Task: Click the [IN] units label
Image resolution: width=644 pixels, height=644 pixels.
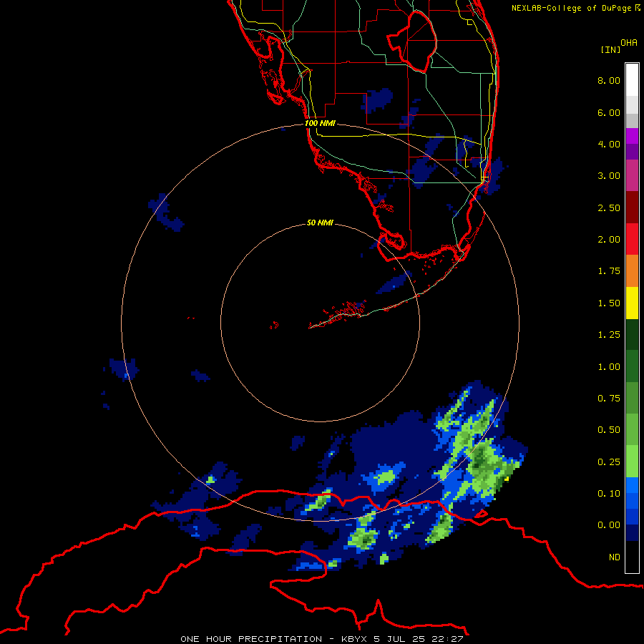Action: [610, 49]
